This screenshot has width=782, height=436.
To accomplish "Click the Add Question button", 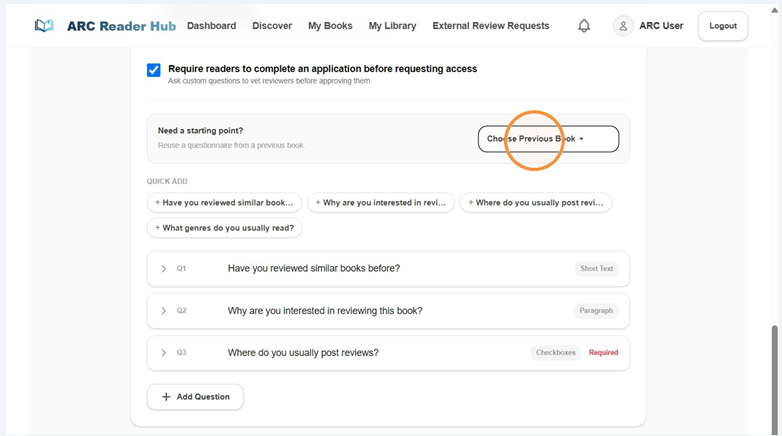I will [x=196, y=397].
